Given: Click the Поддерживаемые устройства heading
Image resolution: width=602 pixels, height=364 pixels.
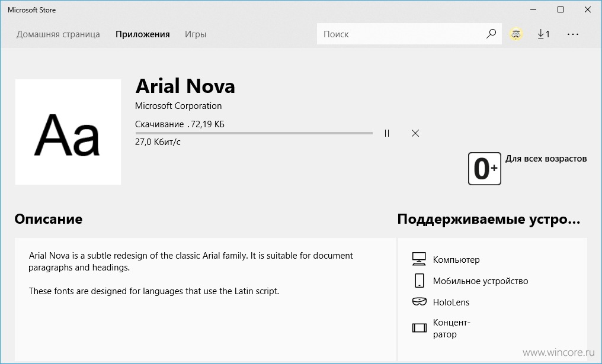Looking at the screenshot, I should tap(489, 219).
